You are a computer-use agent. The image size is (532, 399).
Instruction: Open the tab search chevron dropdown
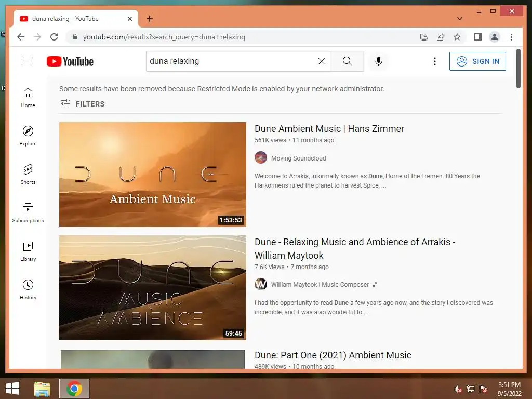click(460, 19)
